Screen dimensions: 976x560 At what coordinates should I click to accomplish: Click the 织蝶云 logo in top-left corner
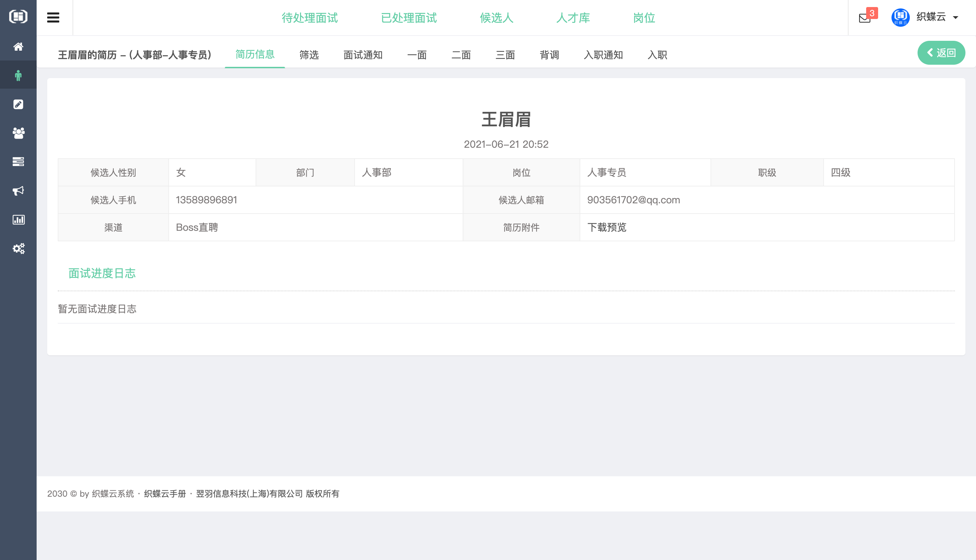point(18,17)
